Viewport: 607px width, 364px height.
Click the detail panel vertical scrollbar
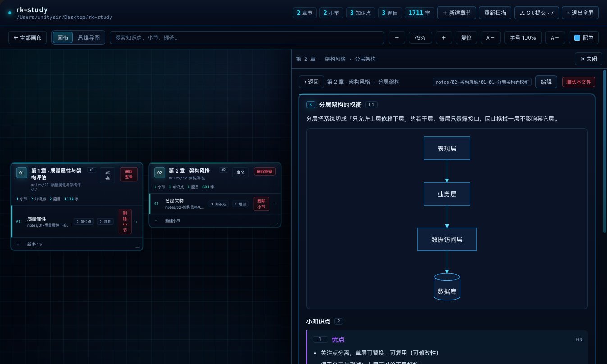point(605,151)
